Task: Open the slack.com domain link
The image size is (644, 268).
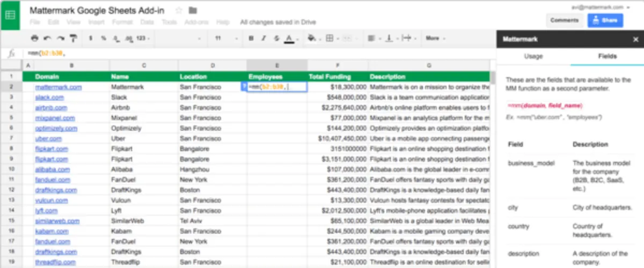Action: coord(49,98)
